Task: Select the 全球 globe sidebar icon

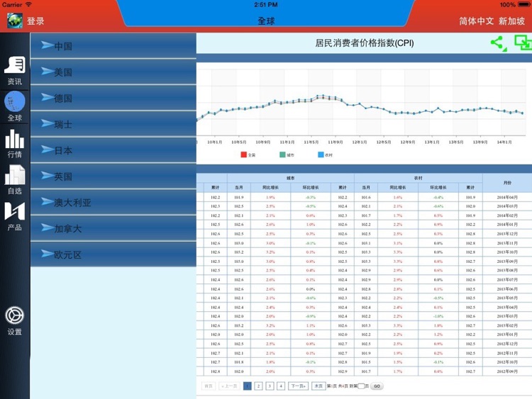Action: pyautogui.click(x=15, y=106)
